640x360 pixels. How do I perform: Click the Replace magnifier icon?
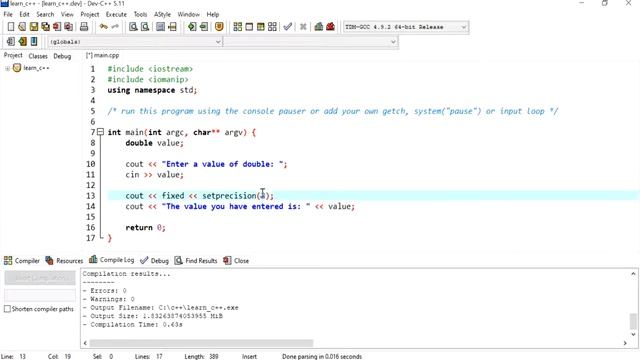point(145,27)
